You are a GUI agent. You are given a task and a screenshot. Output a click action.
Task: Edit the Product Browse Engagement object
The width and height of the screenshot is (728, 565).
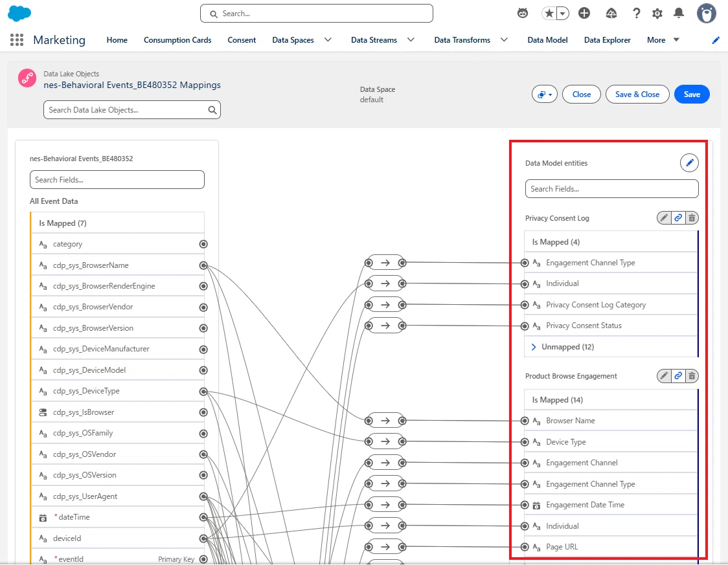point(664,376)
